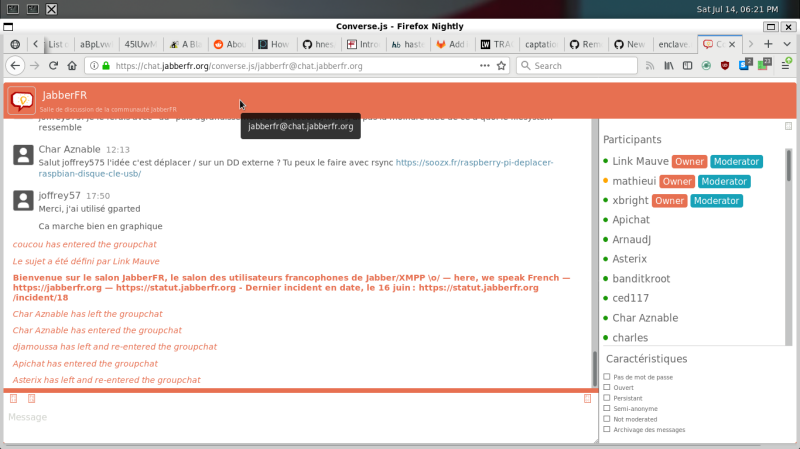Click the first emoji icon in chat toolbar
This screenshot has width=800, height=449.
14,398
